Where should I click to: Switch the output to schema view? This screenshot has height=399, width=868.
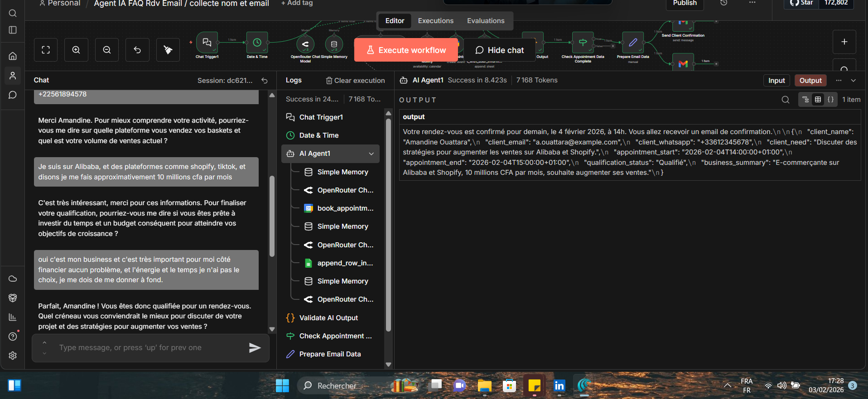pos(805,100)
